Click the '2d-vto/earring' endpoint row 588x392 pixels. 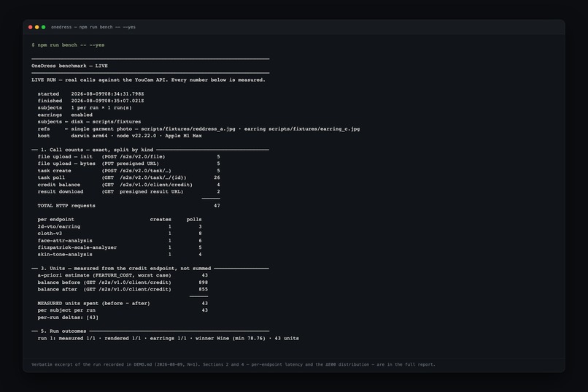120,226
